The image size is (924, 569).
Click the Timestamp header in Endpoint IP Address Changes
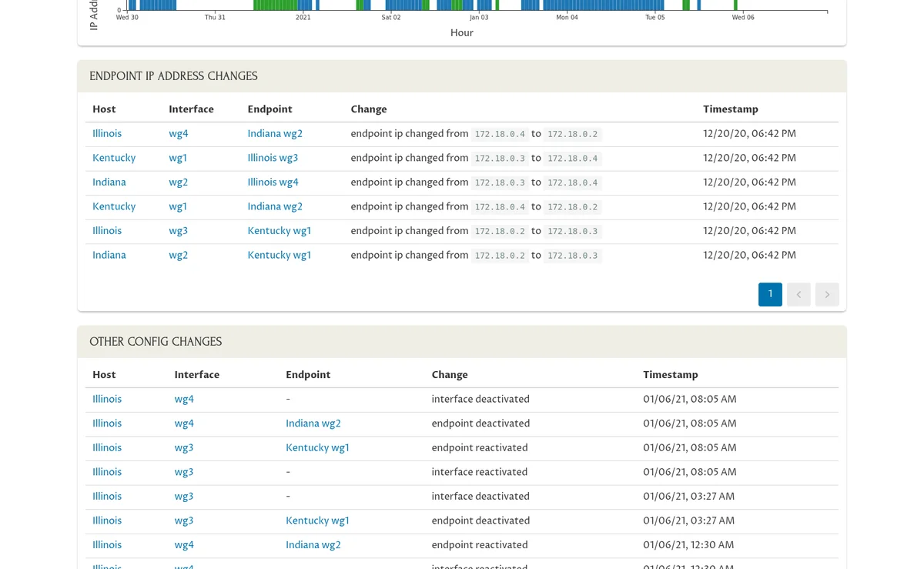coord(730,109)
